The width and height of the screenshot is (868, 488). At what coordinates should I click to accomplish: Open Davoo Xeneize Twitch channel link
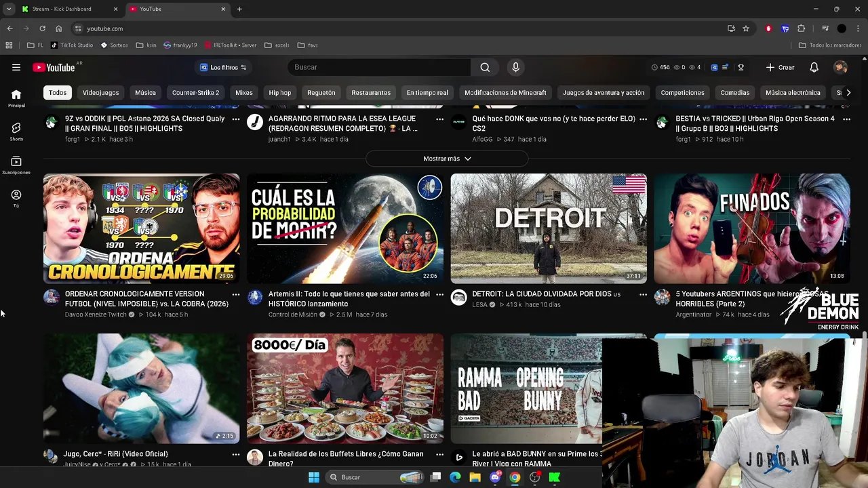tap(96, 314)
